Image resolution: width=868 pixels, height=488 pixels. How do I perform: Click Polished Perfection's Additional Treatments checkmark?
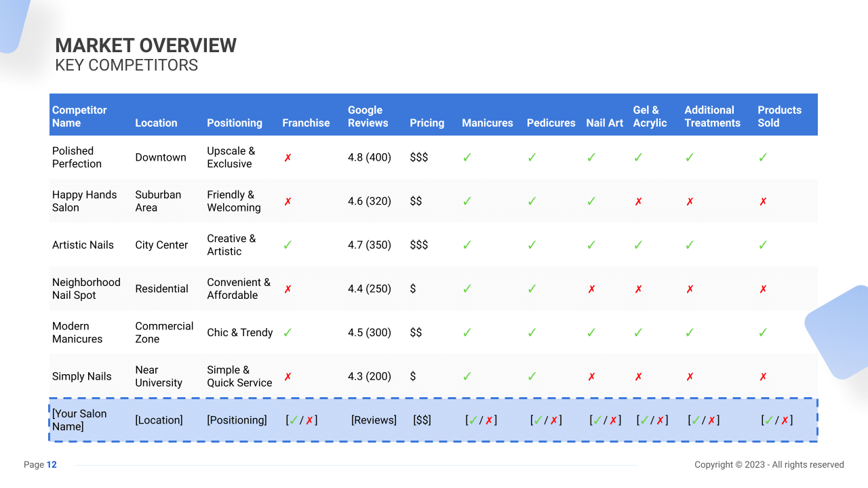[690, 157]
